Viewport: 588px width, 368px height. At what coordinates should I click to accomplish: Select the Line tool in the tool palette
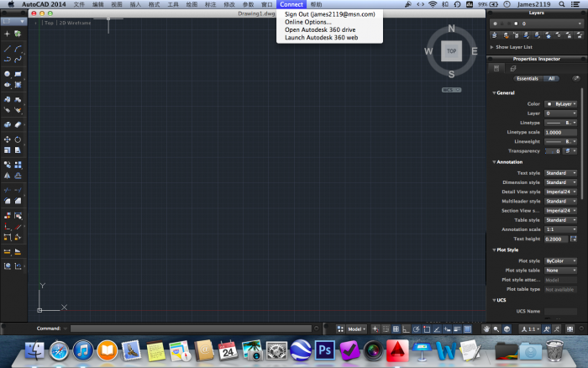(x=7, y=49)
